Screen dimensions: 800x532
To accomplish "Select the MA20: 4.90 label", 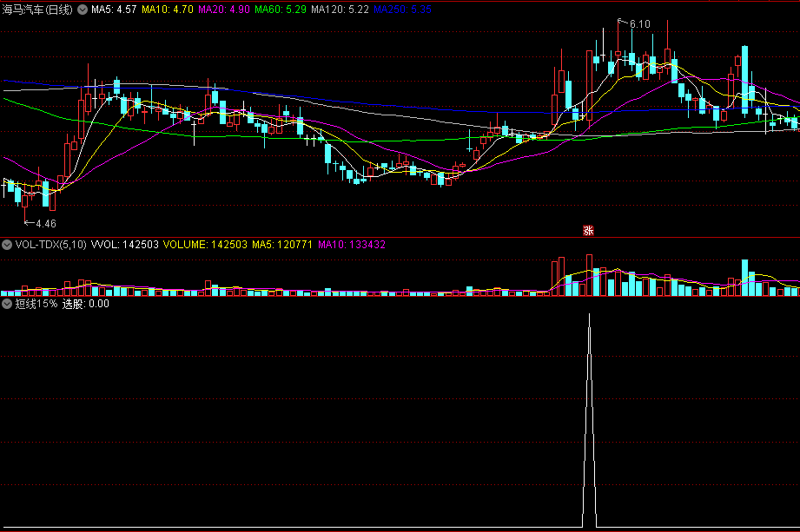I will pyautogui.click(x=224, y=10).
